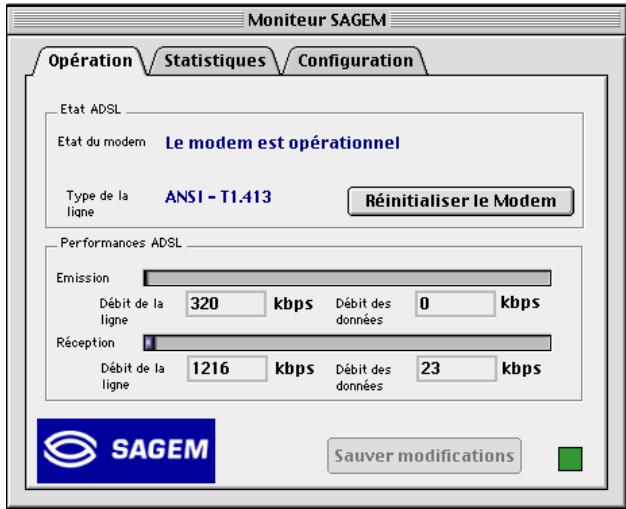Click the 'Etat du modem' label
Screen dimensions: 626x509
[101, 142]
